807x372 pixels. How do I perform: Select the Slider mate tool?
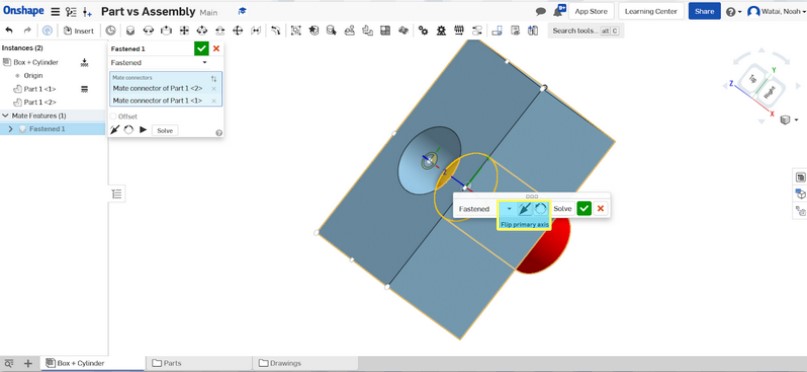(x=166, y=30)
